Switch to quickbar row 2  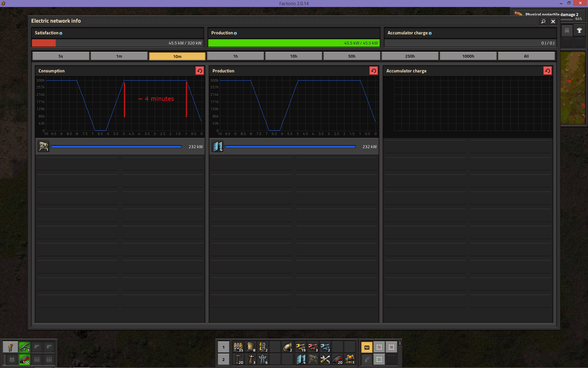coord(223,359)
